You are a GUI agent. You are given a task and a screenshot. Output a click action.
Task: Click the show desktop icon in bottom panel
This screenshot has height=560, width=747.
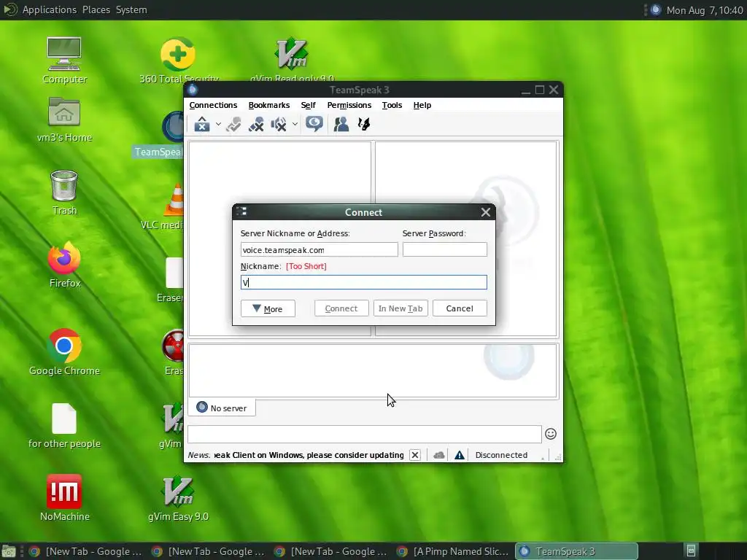pyautogui.click(x=9, y=551)
